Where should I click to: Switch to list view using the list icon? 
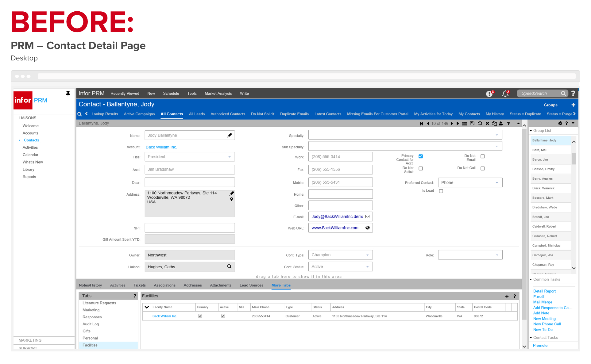465,124
